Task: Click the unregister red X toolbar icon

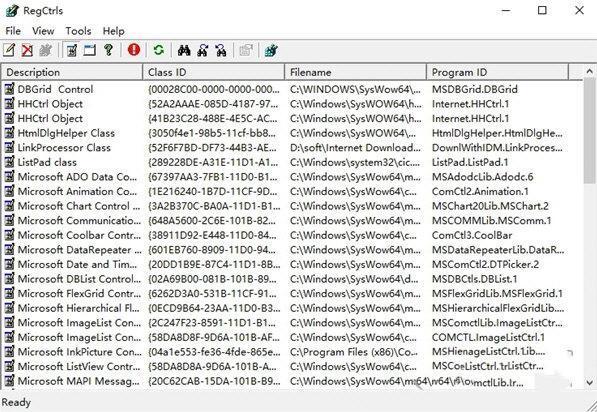Action: pos(27,50)
